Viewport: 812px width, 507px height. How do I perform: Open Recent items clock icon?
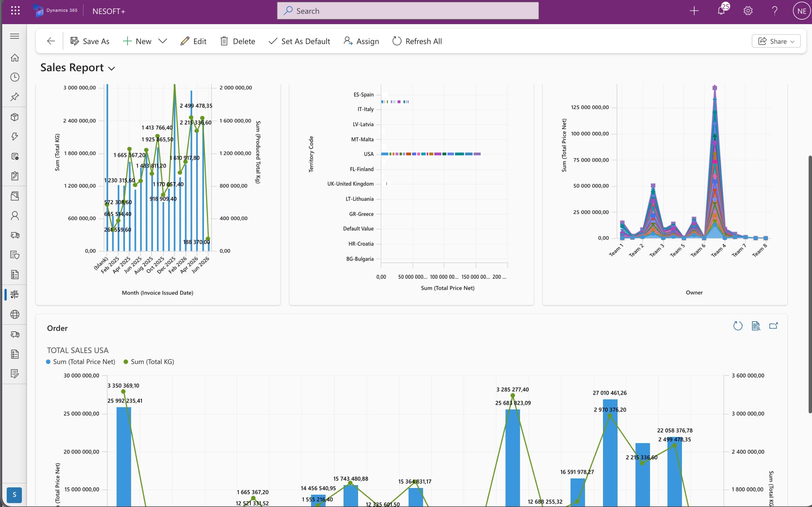(14, 77)
